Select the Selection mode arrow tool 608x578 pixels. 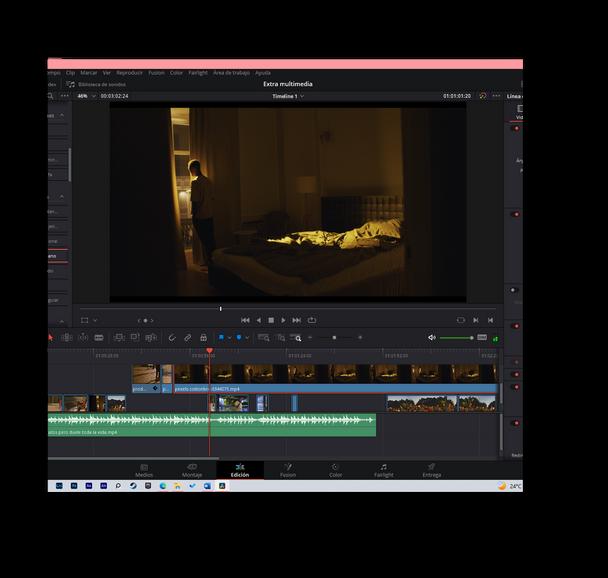pos(50,338)
